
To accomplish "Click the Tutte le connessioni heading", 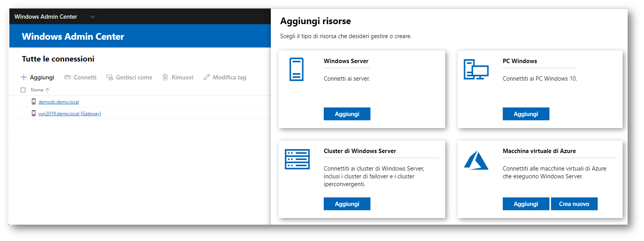I will (58, 59).
